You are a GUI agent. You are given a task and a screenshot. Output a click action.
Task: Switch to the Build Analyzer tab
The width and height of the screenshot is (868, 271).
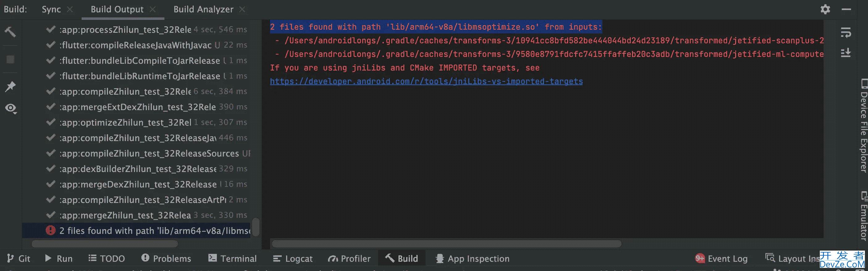[203, 10]
